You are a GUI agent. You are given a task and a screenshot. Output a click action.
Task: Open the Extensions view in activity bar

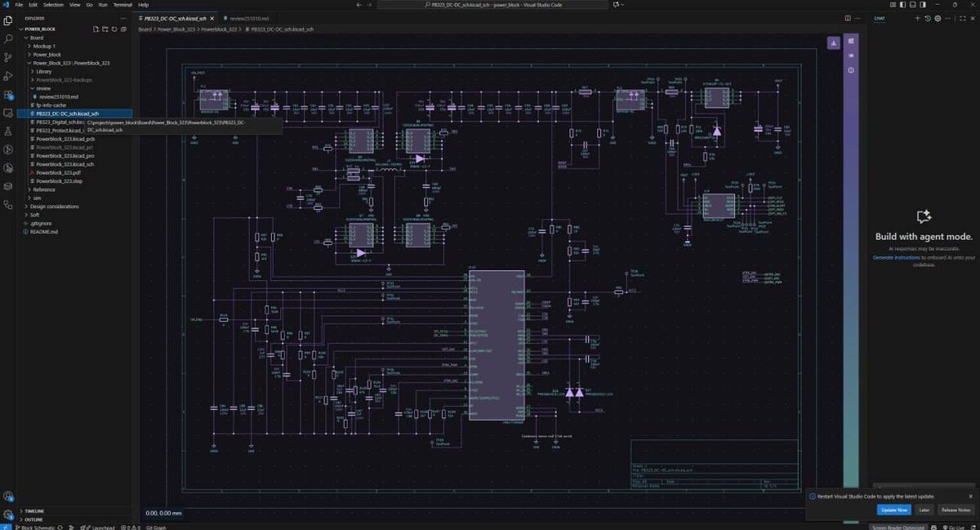tap(8, 95)
